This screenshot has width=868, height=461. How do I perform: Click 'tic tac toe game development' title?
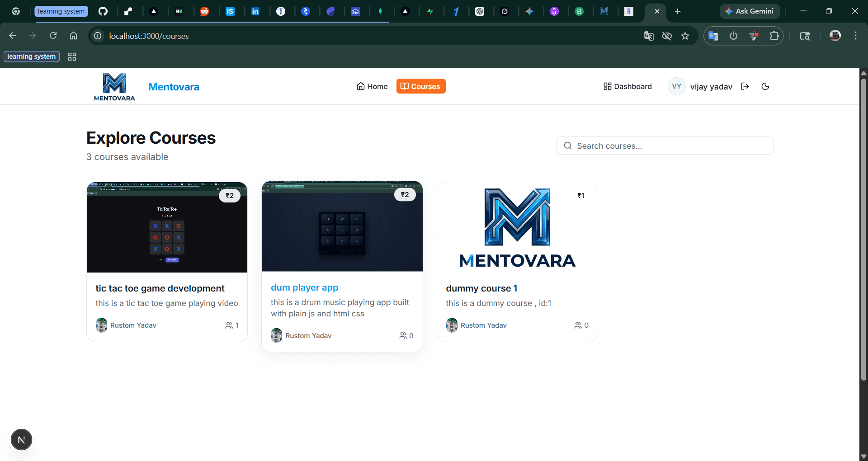coord(160,288)
